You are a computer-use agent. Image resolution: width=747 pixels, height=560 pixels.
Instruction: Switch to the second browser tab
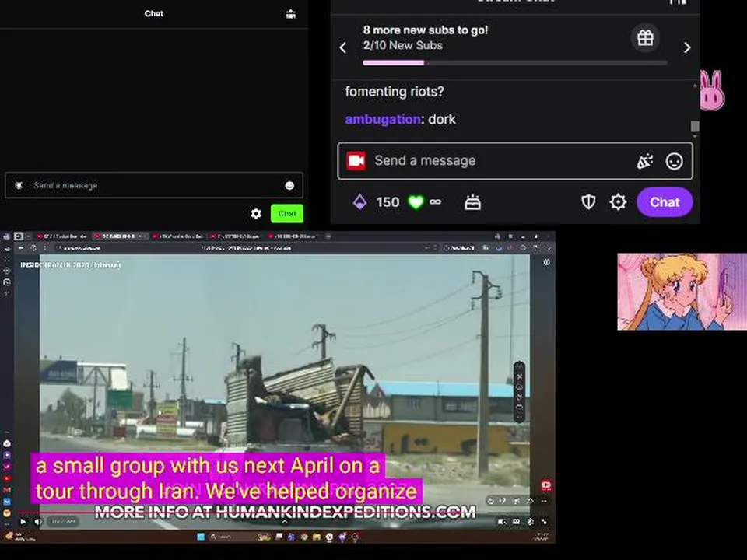(x=120, y=236)
